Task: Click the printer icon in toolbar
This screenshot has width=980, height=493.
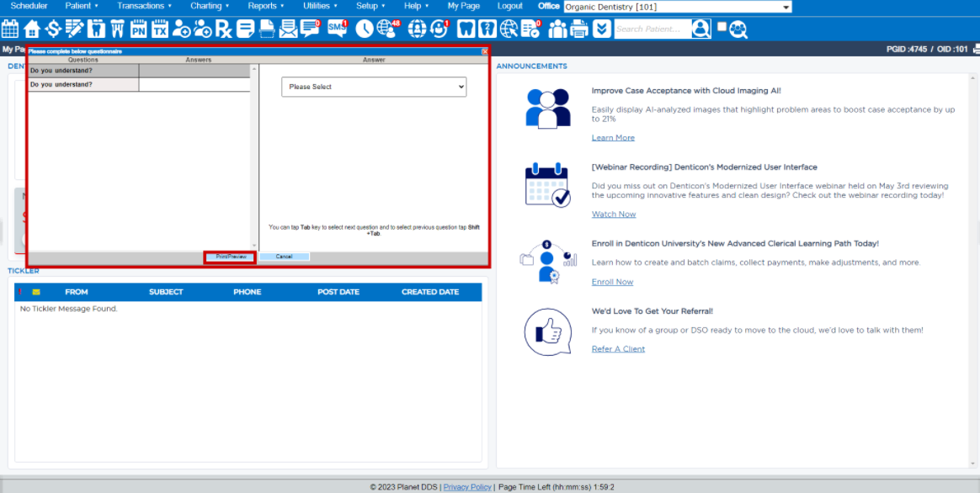Action: [x=579, y=29]
